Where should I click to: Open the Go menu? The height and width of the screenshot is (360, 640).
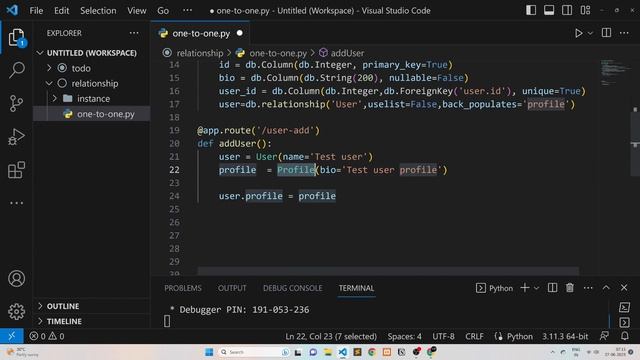point(163,11)
